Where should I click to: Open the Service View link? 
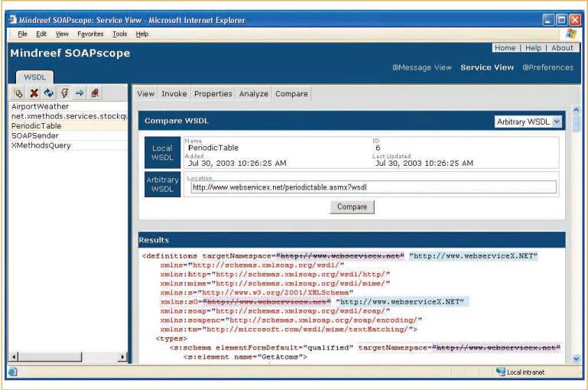point(487,67)
